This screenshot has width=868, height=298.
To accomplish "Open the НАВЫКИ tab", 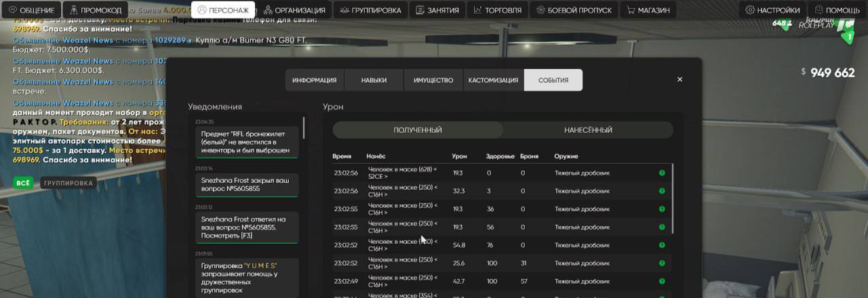I will tap(374, 80).
